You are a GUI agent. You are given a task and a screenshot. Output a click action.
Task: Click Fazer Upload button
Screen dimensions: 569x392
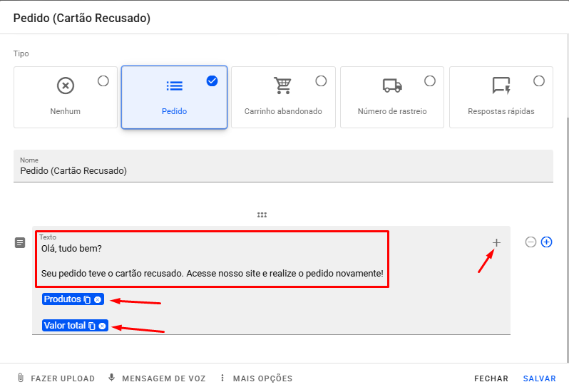pyautogui.click(x=57, y=378)
